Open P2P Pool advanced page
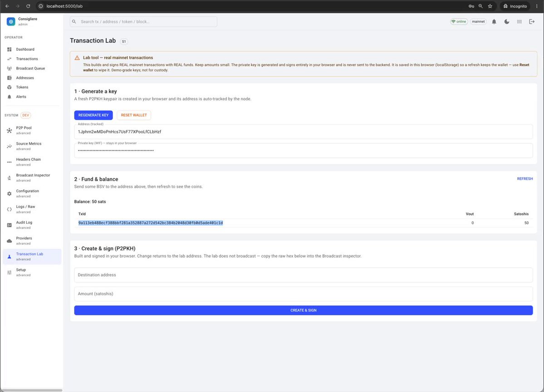Image resolution: width=544 pixels, height=392 pixels. [x=32, y=130]
